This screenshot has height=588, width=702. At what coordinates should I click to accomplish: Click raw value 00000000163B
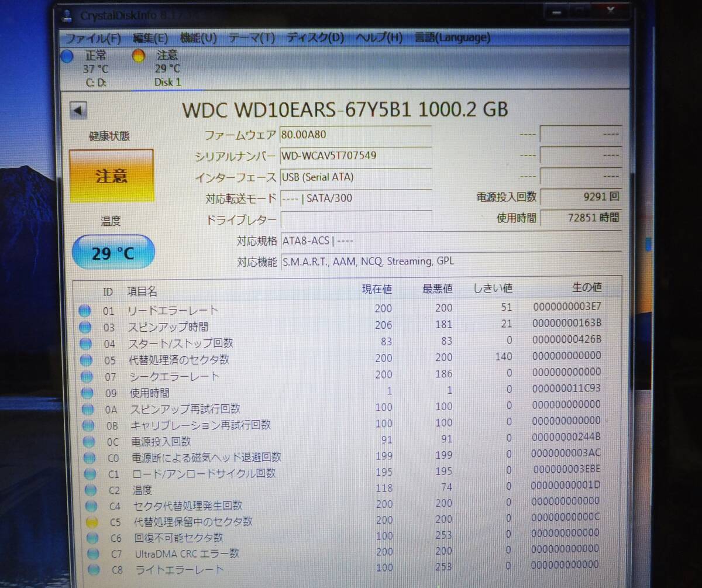[x=567, y=322]
